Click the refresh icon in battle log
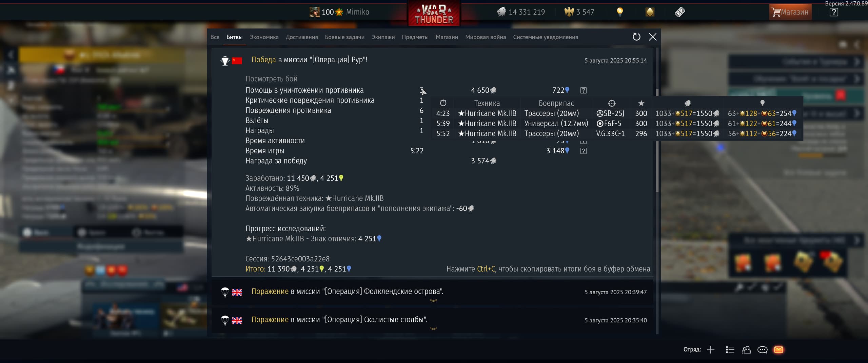The height and width of the screenshot is (363, 868). tap(636, 37)
